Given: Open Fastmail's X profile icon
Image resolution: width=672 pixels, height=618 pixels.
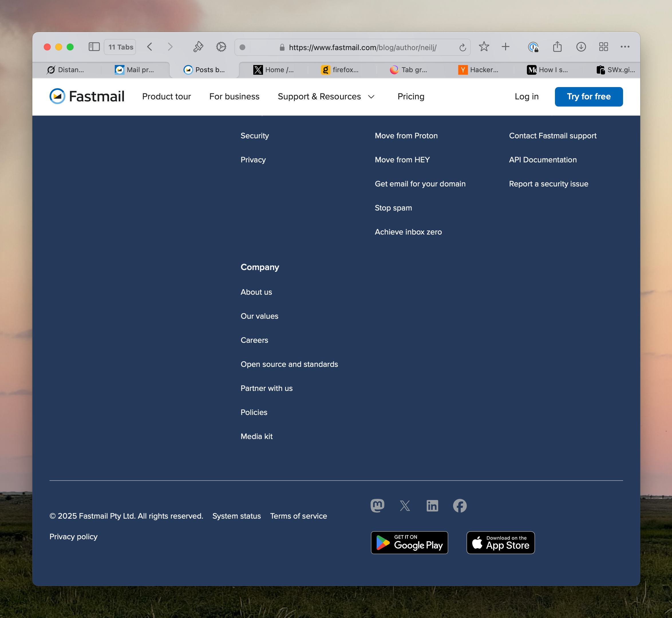Looking at the screenshot, I should pos(405,506).
